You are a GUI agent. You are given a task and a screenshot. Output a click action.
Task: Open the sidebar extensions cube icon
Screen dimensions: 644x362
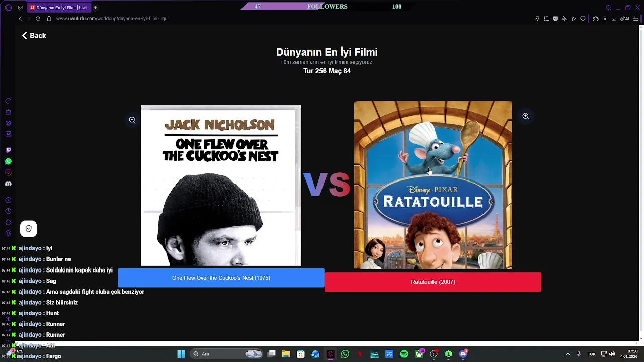click(x=8, y=222)
